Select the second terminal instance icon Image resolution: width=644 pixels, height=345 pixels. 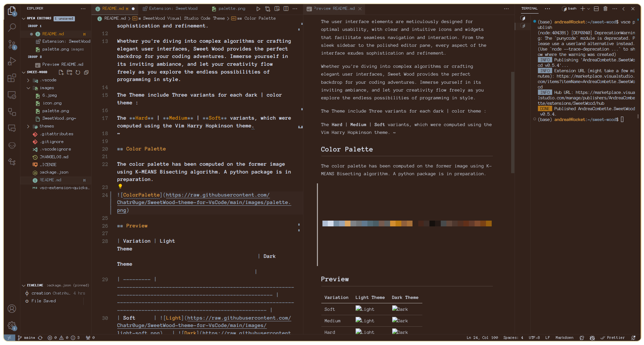tap(523, 26)
